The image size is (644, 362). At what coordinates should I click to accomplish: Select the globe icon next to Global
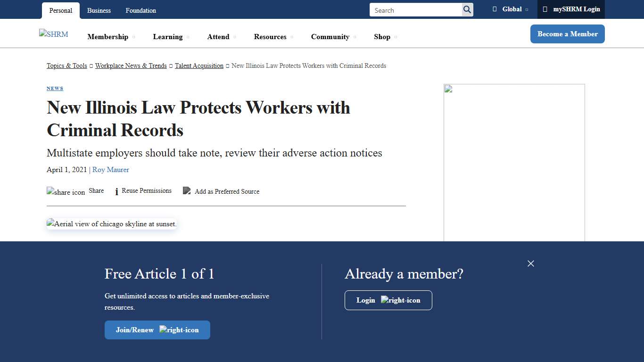tap(494, 9)
